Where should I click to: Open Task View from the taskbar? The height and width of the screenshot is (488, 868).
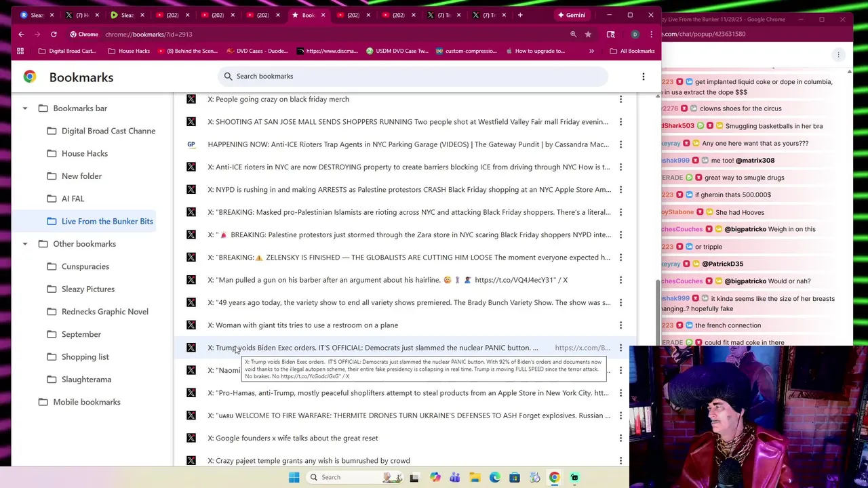click(414, 477)
